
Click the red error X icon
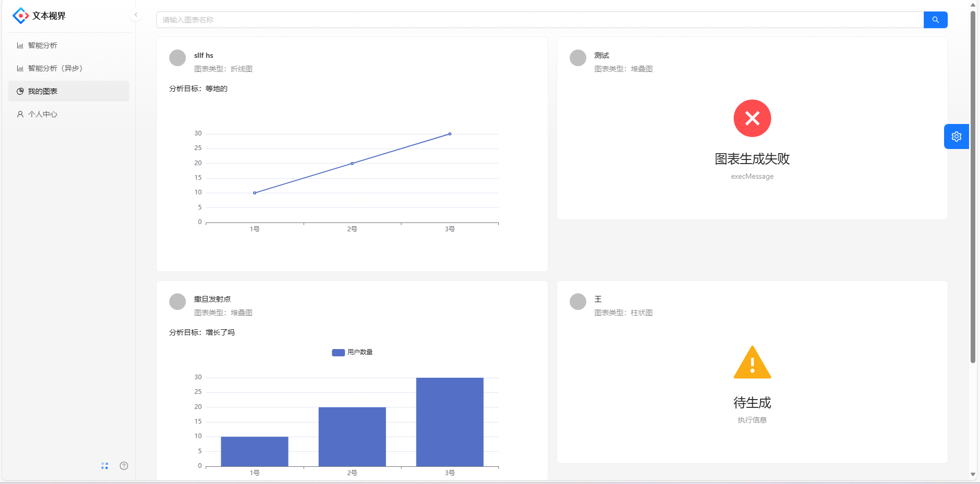point(752,118)
